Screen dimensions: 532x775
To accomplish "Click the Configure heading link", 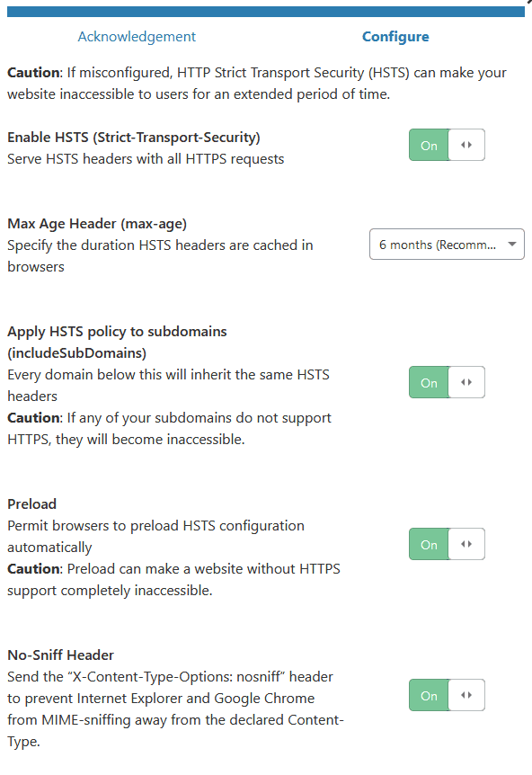I will click(395, 37).
